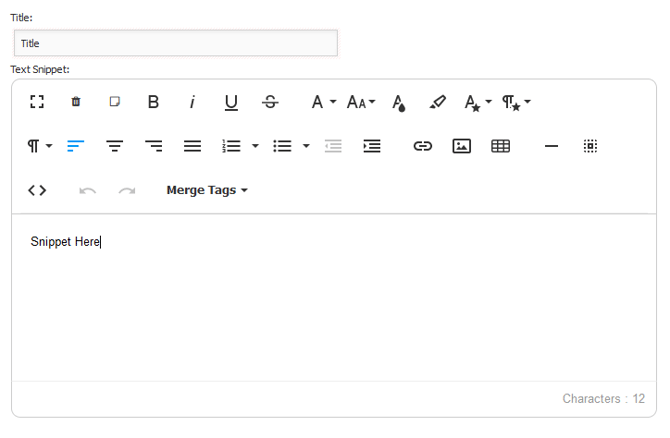670x438 pixels.
Task: Toggle strikethrough formatting
Action: (270, 102)
